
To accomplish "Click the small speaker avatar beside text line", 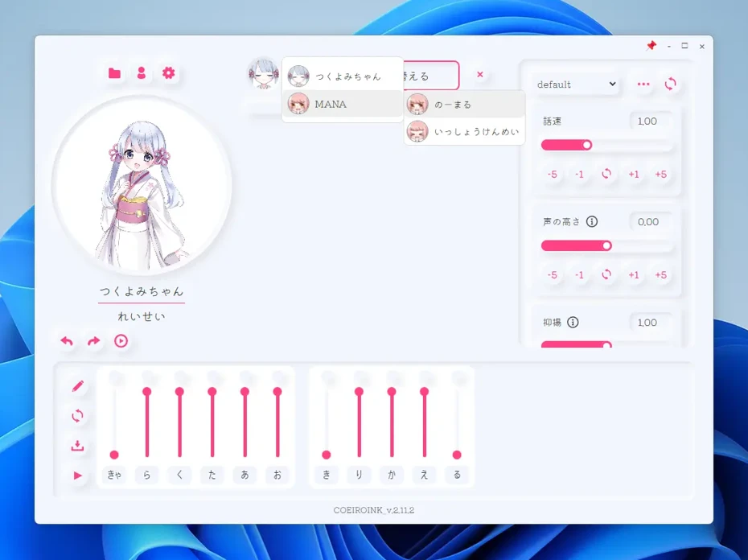I will pos(263,73).
